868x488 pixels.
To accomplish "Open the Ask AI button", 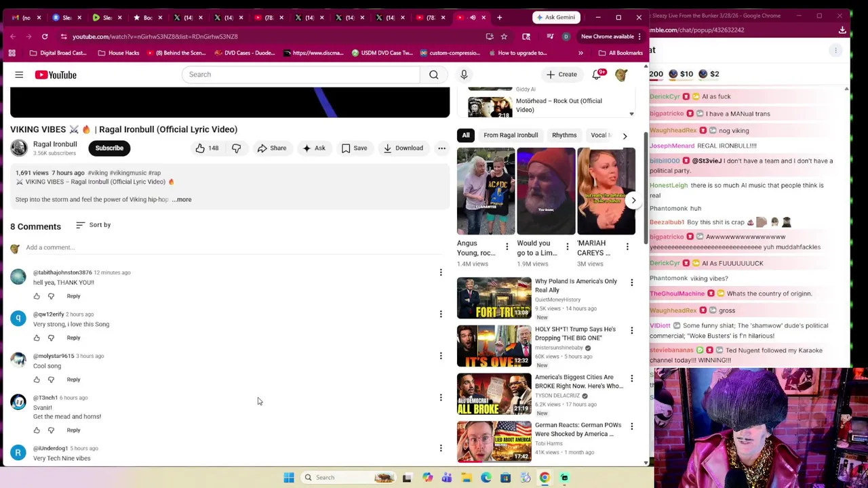I will coord(314,148).
